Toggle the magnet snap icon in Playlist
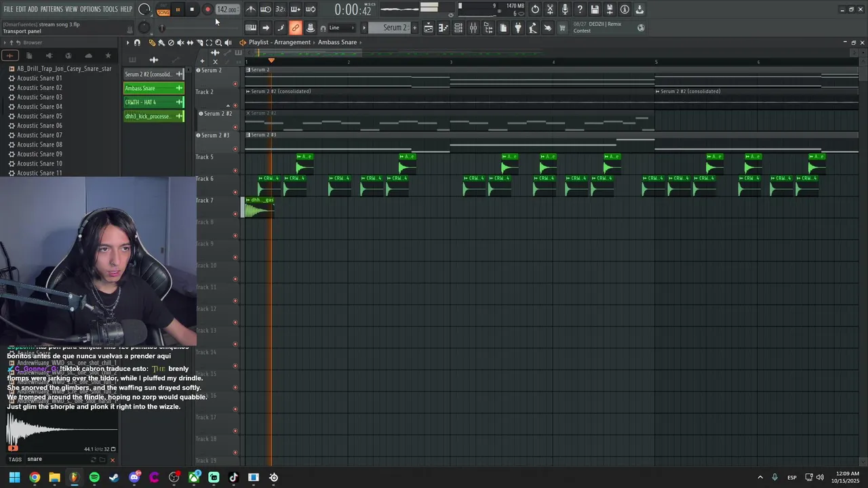 click(x=137, y=42)
